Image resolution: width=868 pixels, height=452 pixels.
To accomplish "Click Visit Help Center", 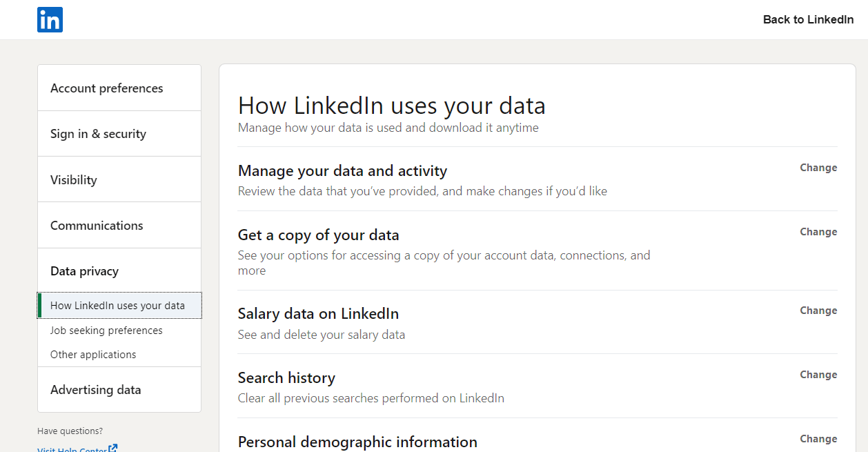I will coord(72,449).
